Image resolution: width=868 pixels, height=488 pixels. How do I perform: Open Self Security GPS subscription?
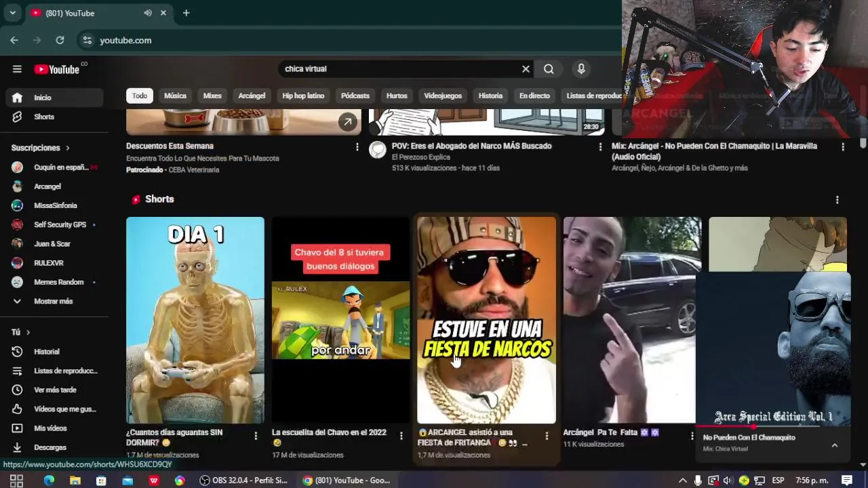tap(54, 224)
